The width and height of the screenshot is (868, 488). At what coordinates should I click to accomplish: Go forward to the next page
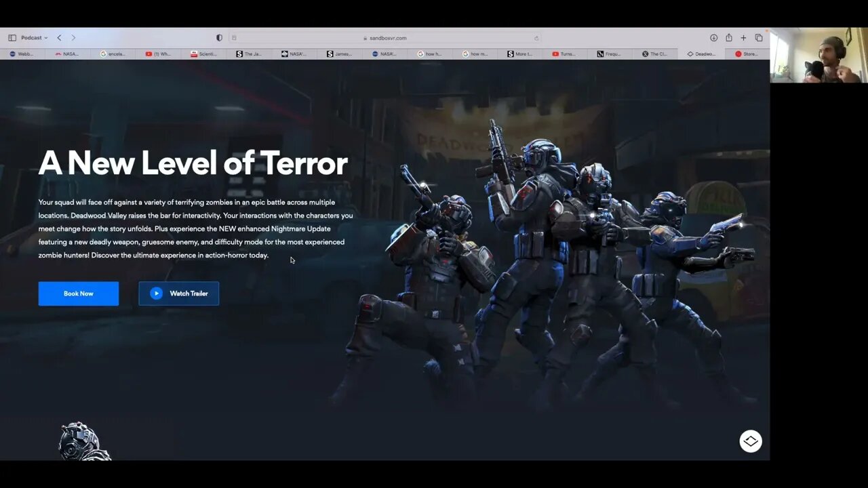(x=73, y=38)
